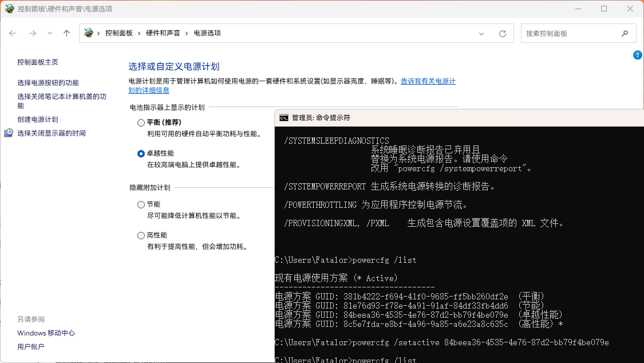The image size is (644, 363).
Task: Open the help question mark icon
Action: point(638,54)
